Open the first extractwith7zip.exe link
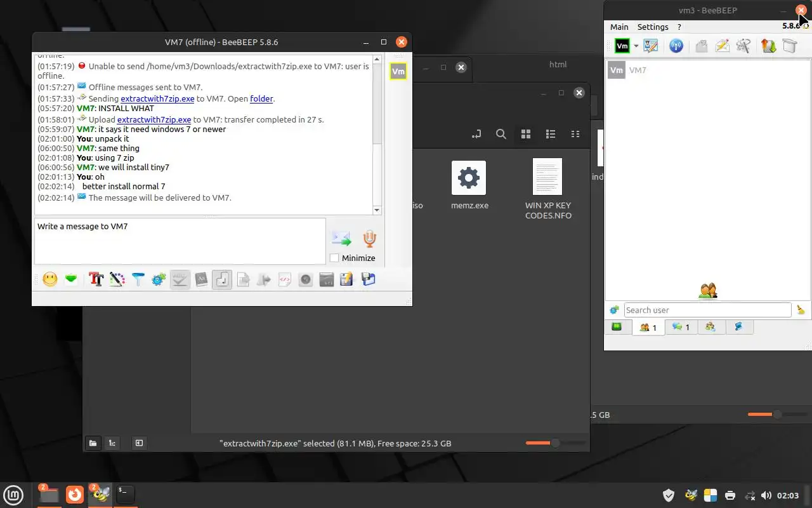This screenshot has height=508, width=812. click(157, 98)
